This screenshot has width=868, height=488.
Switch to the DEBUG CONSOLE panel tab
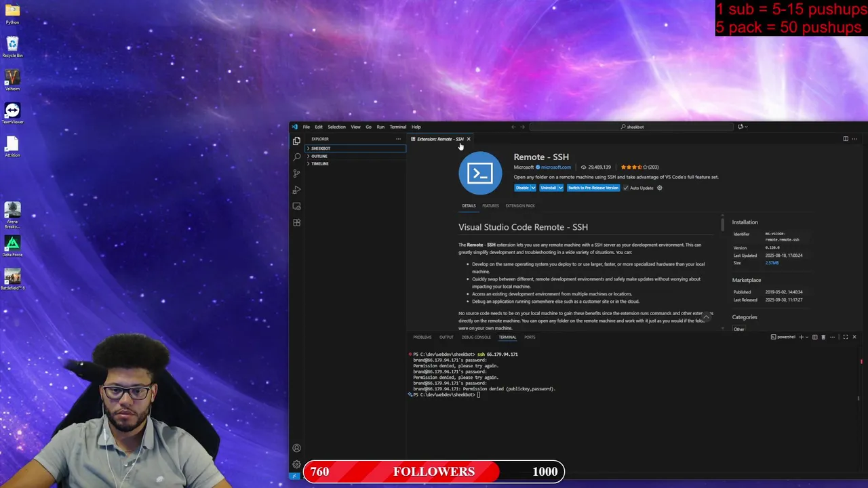click(476, 337)
